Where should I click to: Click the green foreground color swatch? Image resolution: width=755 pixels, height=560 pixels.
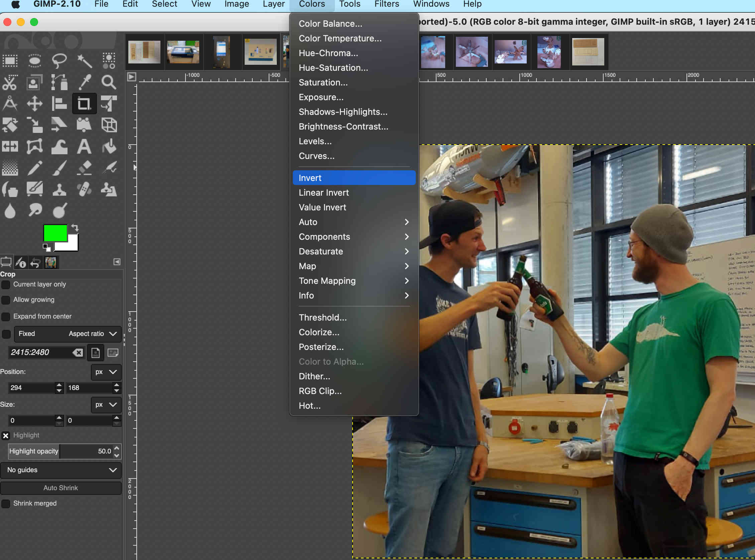[55, 233]
